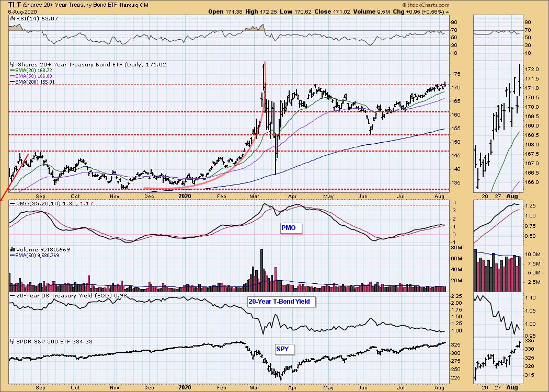This screenshot has height=392, width=549.
Task: Select the 'PMO(35,20,10) 1.30, 1.17' label
Action: [x=54, y=203]
